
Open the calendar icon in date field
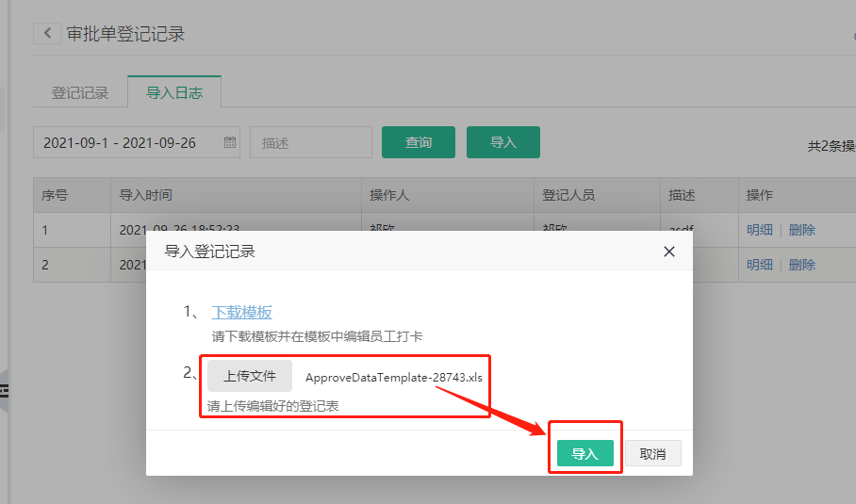click(x=230, y=142)
